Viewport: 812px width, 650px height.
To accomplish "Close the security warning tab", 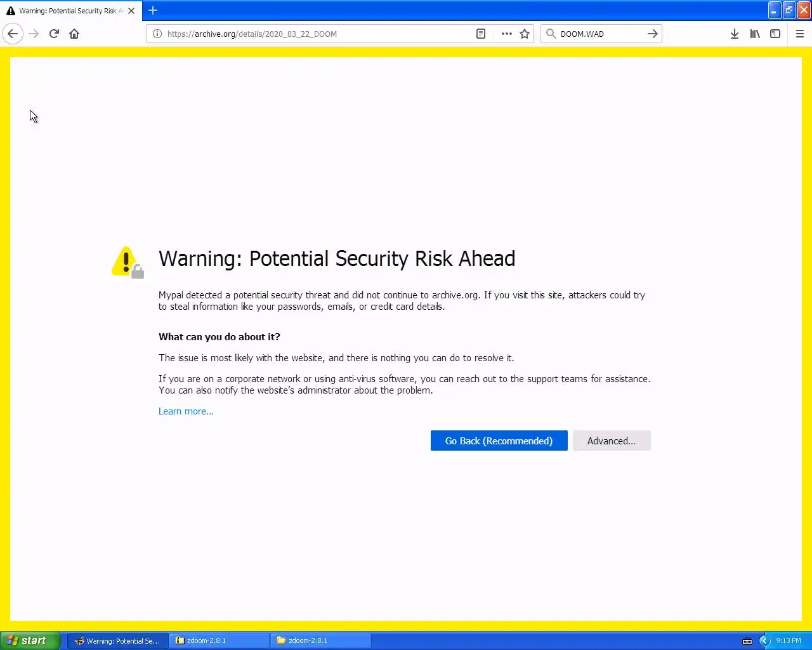I will coord(131,11).
